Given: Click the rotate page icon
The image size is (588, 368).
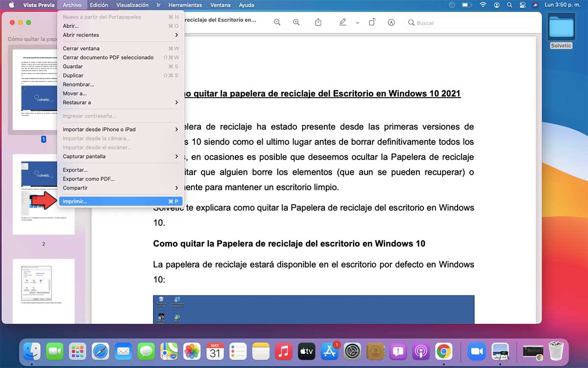Looking at the screenshot, I should tap(372, 23).
